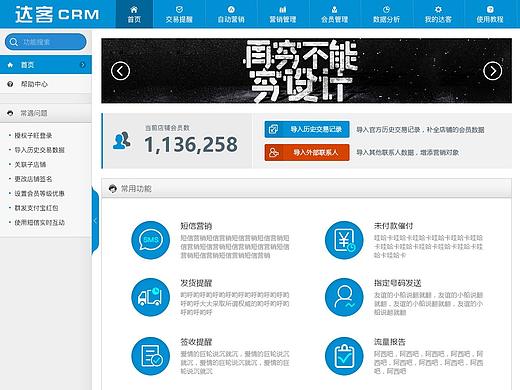This screenshot has height=390, width=520.
Task: Open the 交易提醒 top navigation tab
Action: point(179,14)
